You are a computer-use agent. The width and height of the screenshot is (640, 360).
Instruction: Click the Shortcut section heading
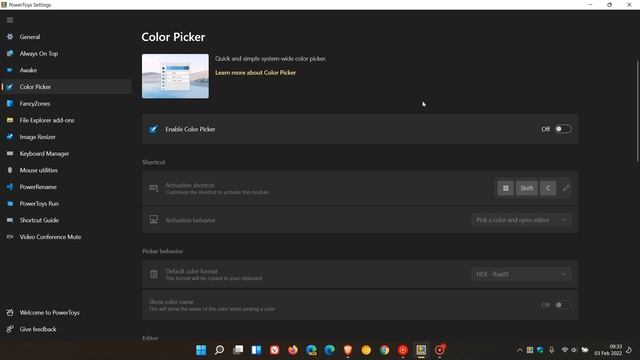[153, 162]
